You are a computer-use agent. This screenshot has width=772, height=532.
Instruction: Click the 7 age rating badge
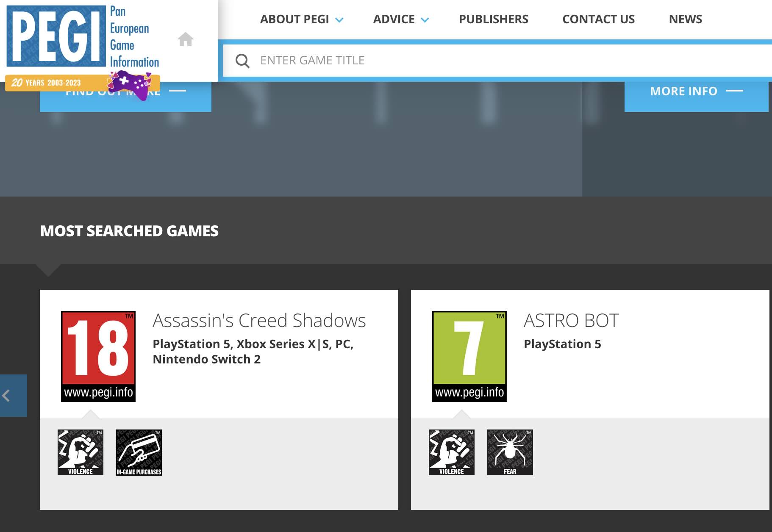[469, 356]
